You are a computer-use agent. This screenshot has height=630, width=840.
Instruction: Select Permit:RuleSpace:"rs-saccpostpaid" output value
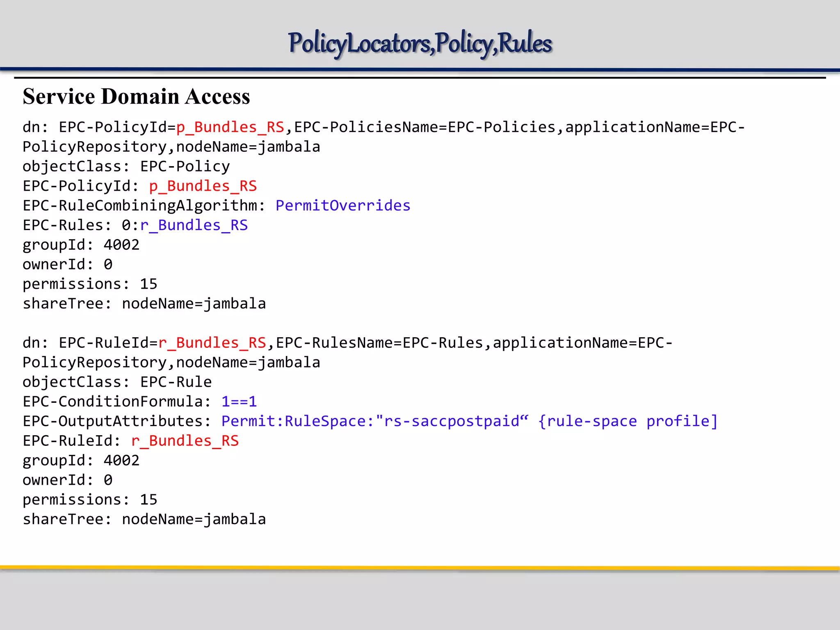[375, 421]
